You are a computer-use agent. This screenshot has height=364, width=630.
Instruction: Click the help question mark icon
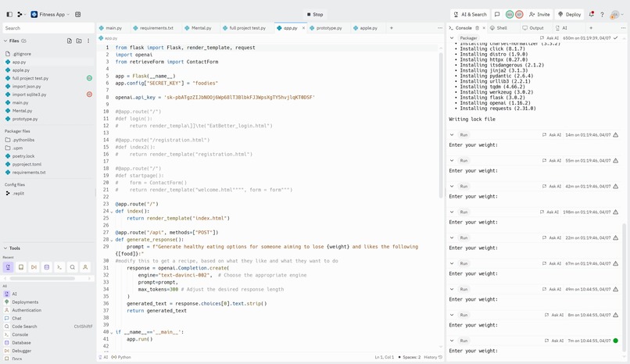tap(602, 14)
